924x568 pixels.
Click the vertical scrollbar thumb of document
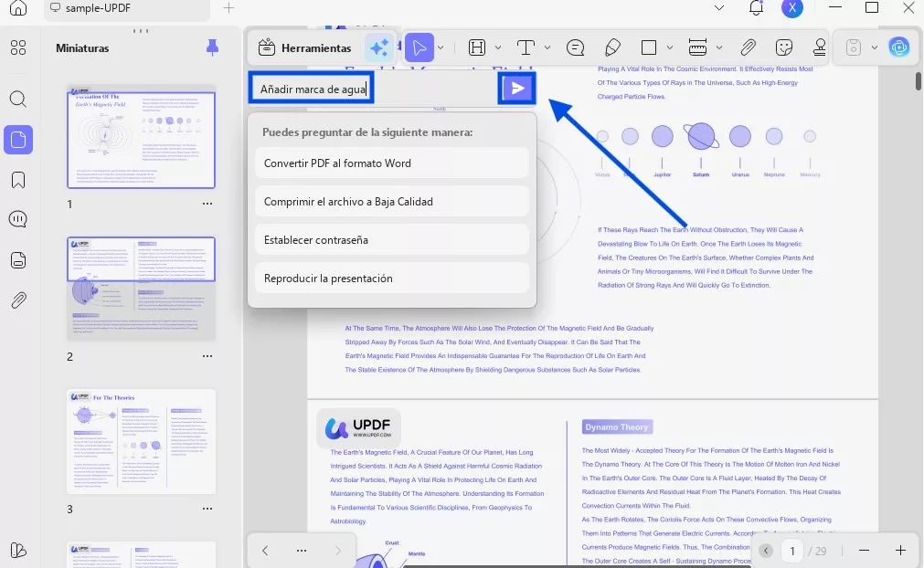point(919,80)
